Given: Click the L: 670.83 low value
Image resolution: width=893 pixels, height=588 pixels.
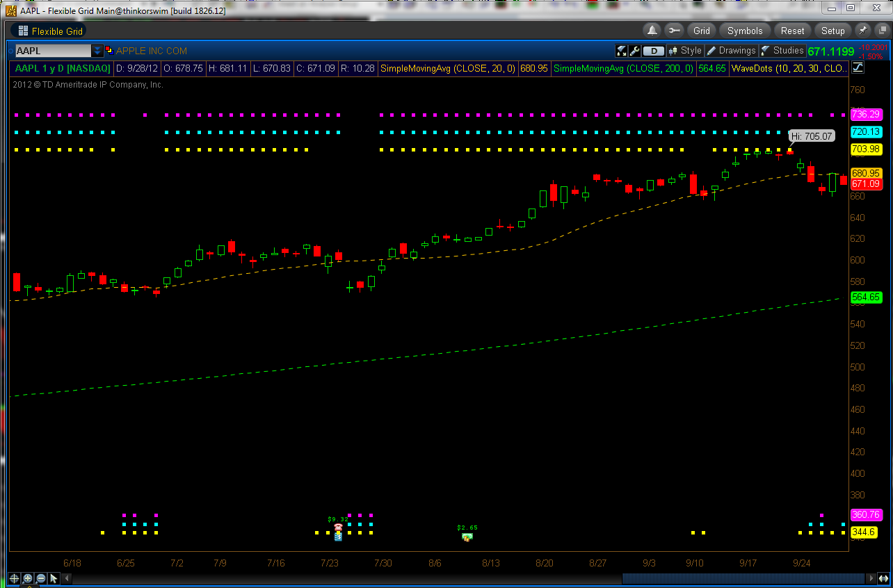Looking at the screenshot, I should (271, 68).
